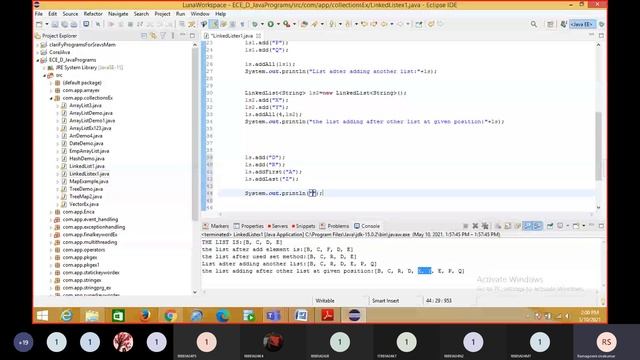640x360 pixels.
Task: Click the RS participant avatar
Action: [606, 342]
